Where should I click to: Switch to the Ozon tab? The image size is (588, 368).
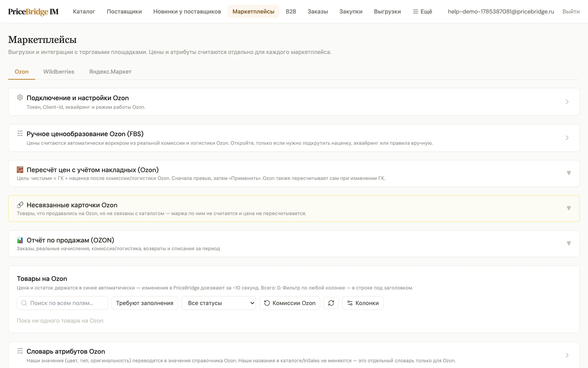pos(21,72)
